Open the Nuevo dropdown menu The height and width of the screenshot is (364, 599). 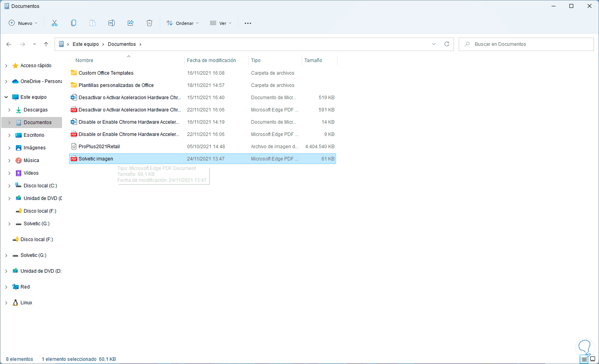click(23, 23)
